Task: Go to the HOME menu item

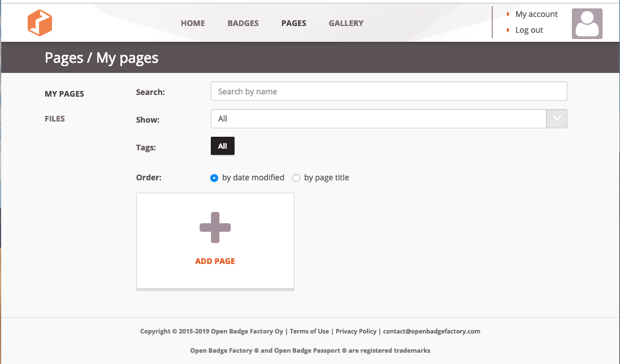Action: coord(193,23)
